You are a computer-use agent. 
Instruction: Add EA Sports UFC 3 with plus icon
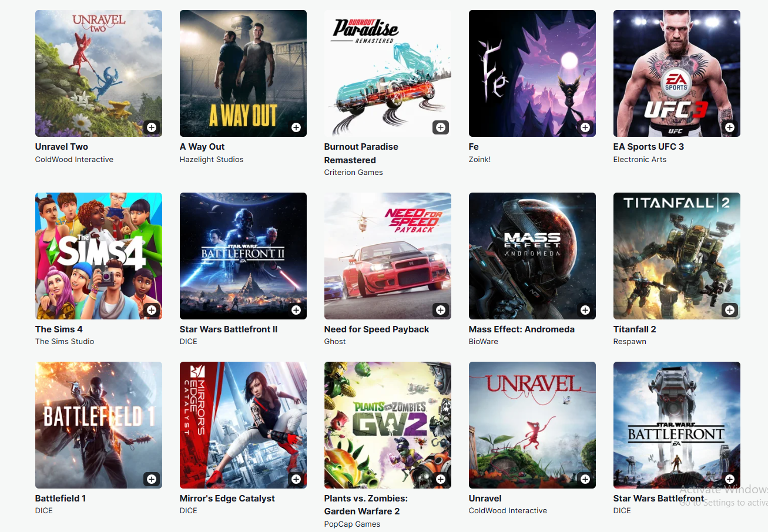point(730,127)
